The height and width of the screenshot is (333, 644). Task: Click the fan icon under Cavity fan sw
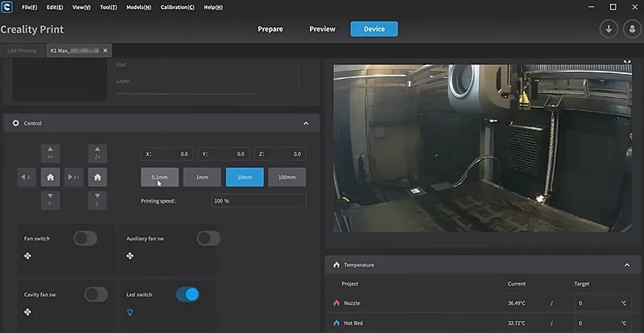coord(27,312)
